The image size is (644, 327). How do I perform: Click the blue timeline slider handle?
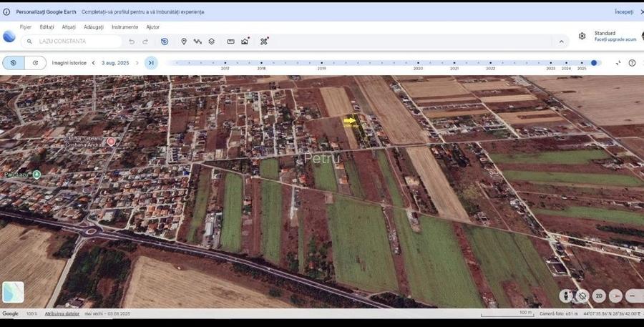click(x=594, y=63)
